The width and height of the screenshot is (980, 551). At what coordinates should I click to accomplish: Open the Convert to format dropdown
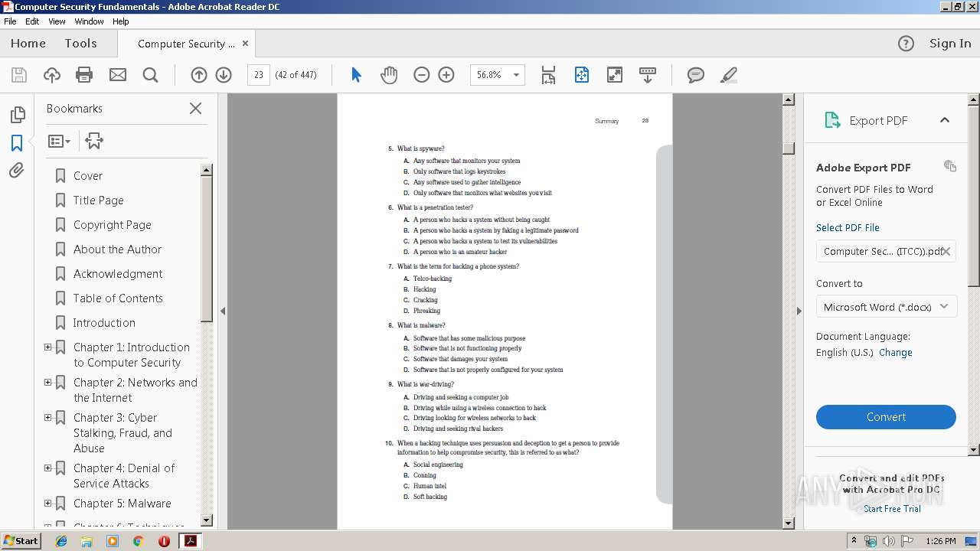pyautogui.click(x=886, y=307)
